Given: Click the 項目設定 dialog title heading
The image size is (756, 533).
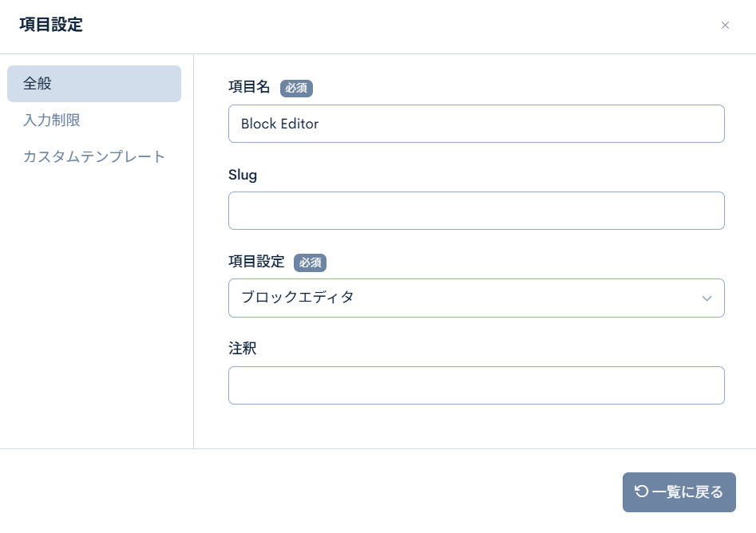Looking at the screenshot, I should pyautogui.click(x=51, y=25).
